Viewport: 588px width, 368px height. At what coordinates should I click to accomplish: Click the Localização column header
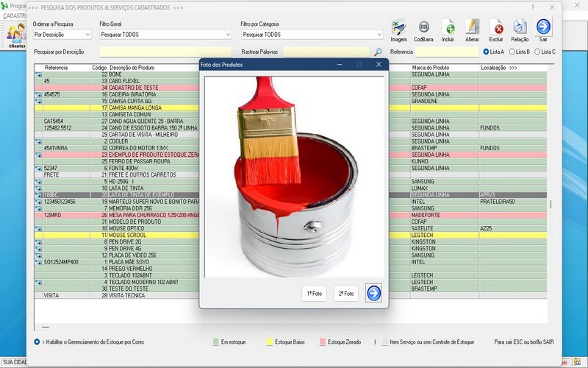tap(498, 68)
